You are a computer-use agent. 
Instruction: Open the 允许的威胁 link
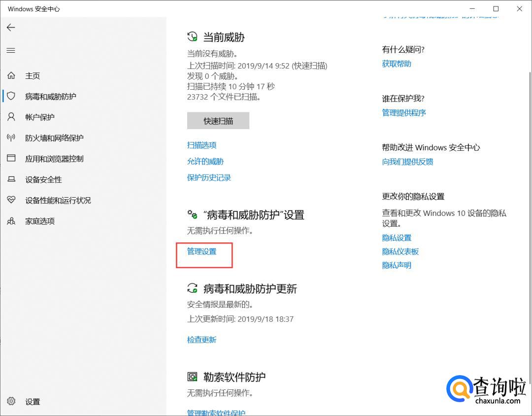pyautogui.click(x=205, y=161)
